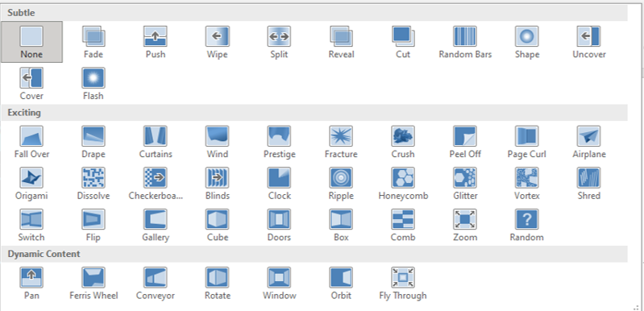
Task: Select the Page Curl transition
Action: 527,142
